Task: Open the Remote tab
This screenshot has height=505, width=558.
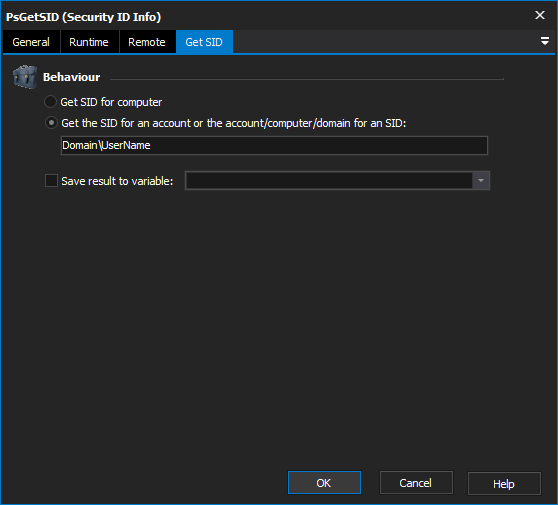Action: [x=147, y=42]
